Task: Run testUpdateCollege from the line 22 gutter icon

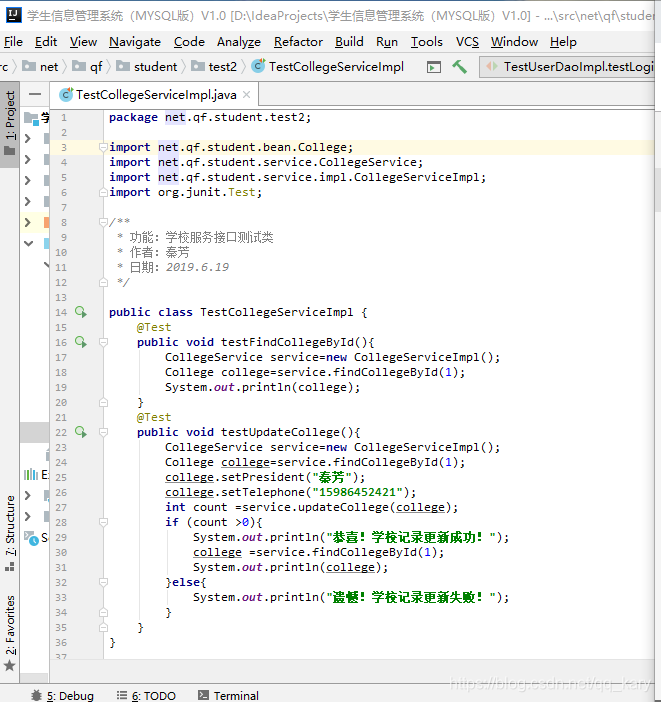Action: pos(81,432)
